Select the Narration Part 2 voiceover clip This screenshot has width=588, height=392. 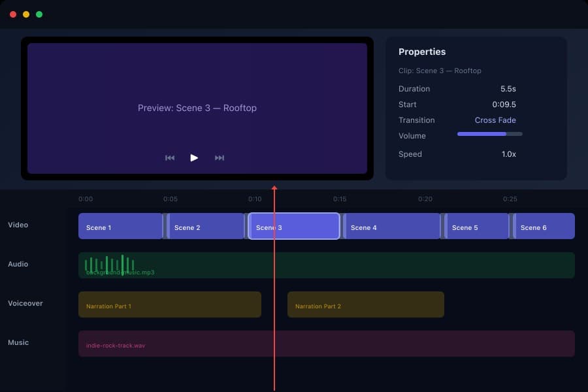coord(366,304)
